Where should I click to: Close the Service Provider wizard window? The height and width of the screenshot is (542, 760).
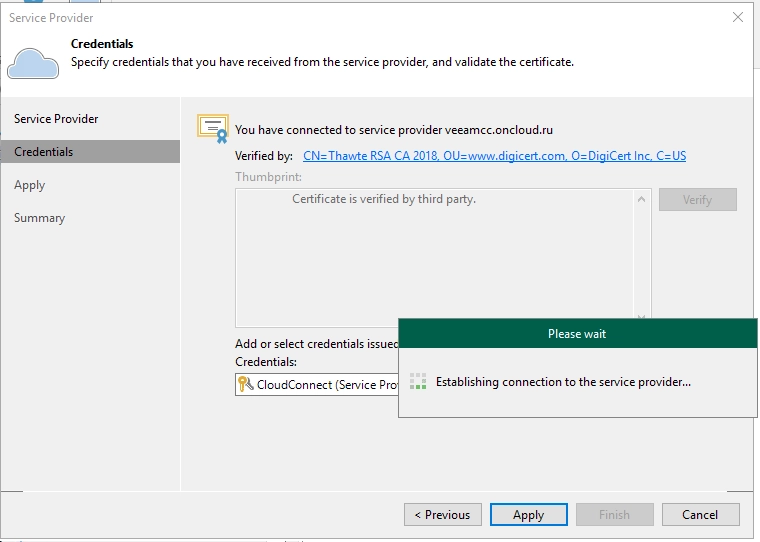(738, 17)
